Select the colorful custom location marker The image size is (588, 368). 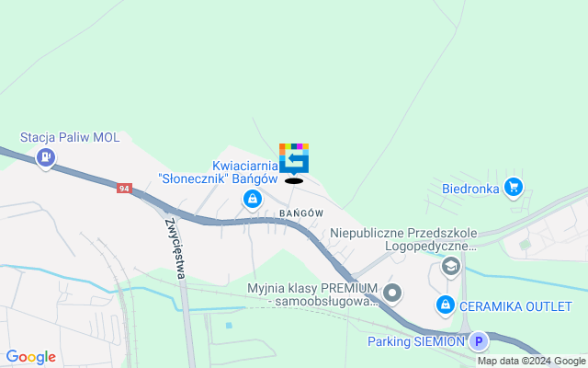pyautogui.click(x=294, y=159)
